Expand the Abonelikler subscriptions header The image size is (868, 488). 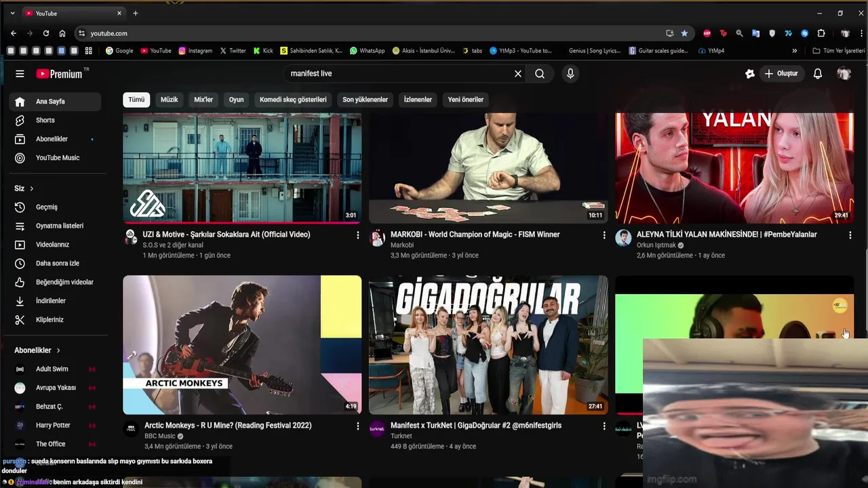coord(37,350)
